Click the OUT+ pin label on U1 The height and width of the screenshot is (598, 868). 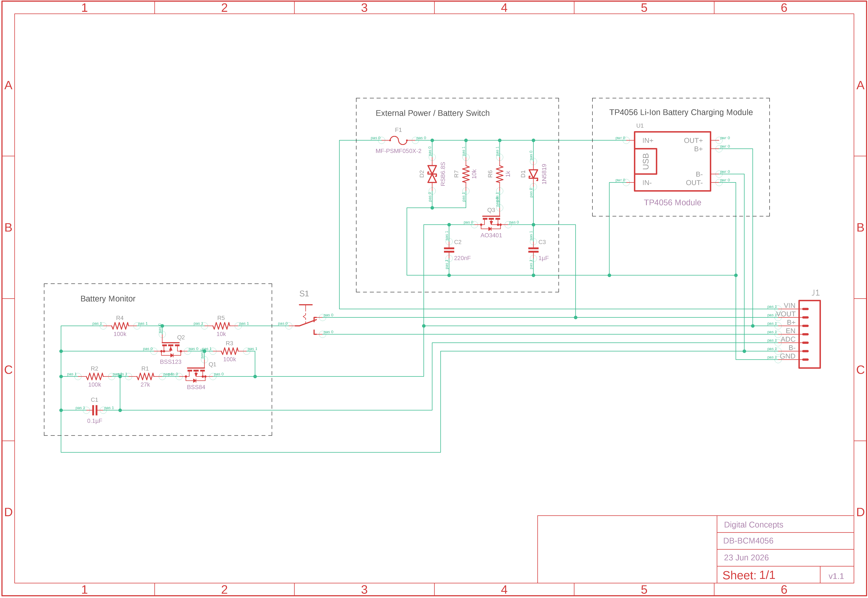point(693,141)
